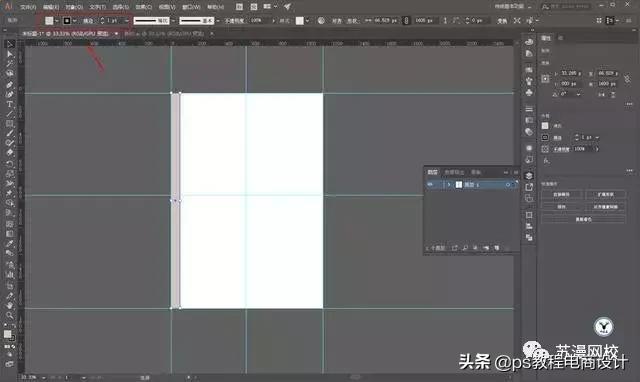This screenshot has height=382, width=640.
Task: Open graphic style dropdown in control bar
Action: (x=307, y=21)
